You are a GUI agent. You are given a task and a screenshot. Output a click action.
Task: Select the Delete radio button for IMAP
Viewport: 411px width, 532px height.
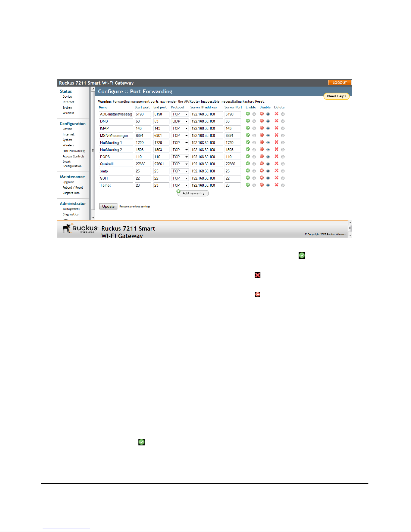283,128
